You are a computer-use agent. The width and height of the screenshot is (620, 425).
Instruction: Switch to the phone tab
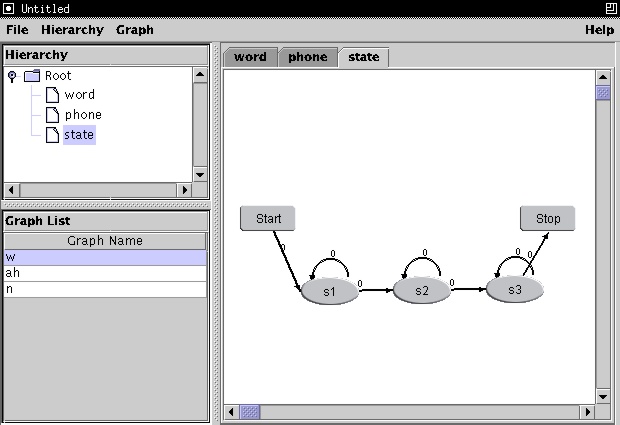pos(308,57)
